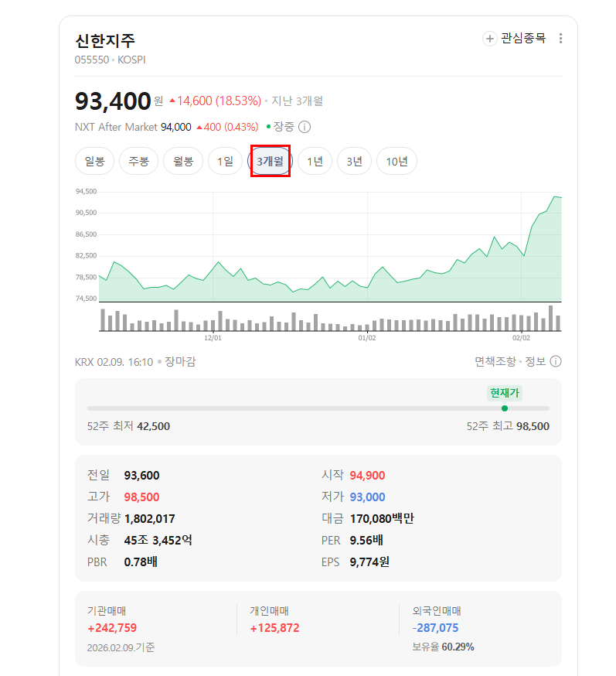Click the 저가 value 93,000

[367, 497]
